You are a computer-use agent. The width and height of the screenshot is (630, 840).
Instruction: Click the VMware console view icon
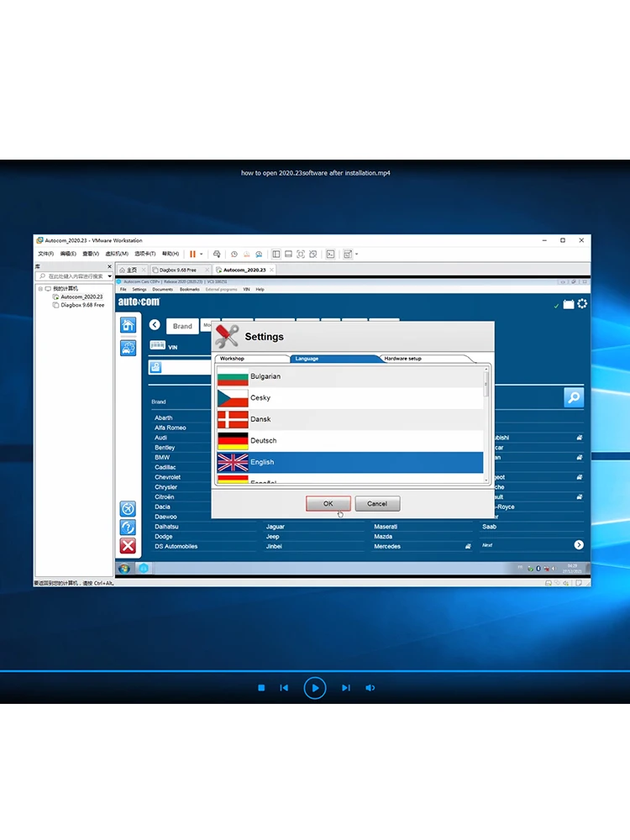point(330,254)
